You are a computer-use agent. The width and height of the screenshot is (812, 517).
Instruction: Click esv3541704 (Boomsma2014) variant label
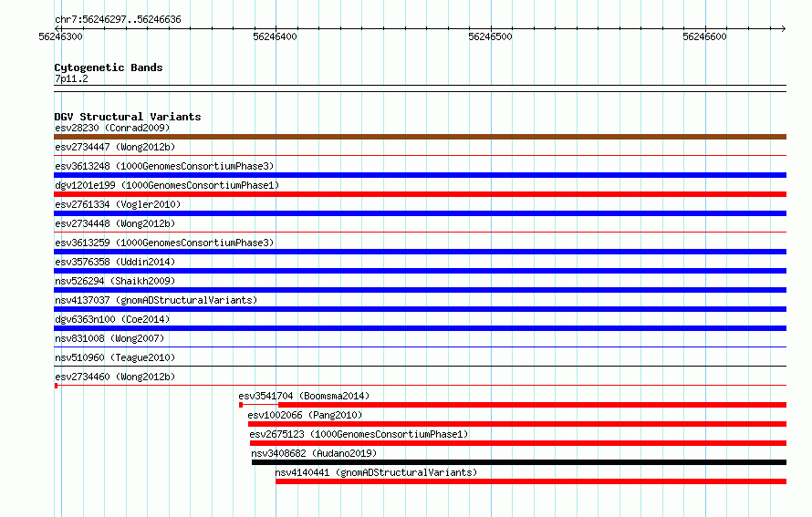pyautogui.click(x=304, y=396)
